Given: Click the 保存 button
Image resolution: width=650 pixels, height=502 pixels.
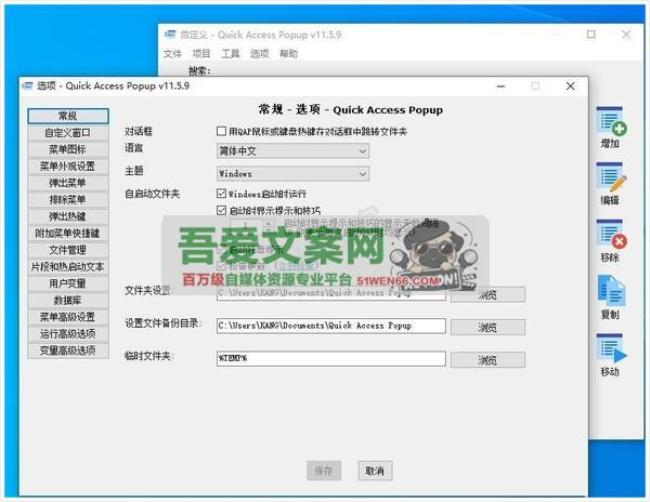Looking at the screenshot, I should point(324,470).
